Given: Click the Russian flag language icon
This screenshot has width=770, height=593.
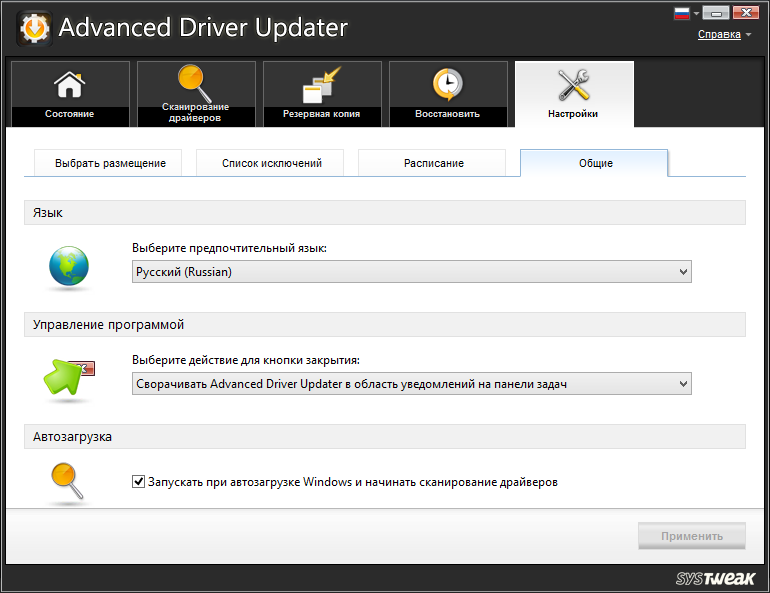Looking at the screenshot, I should point(683,14).
